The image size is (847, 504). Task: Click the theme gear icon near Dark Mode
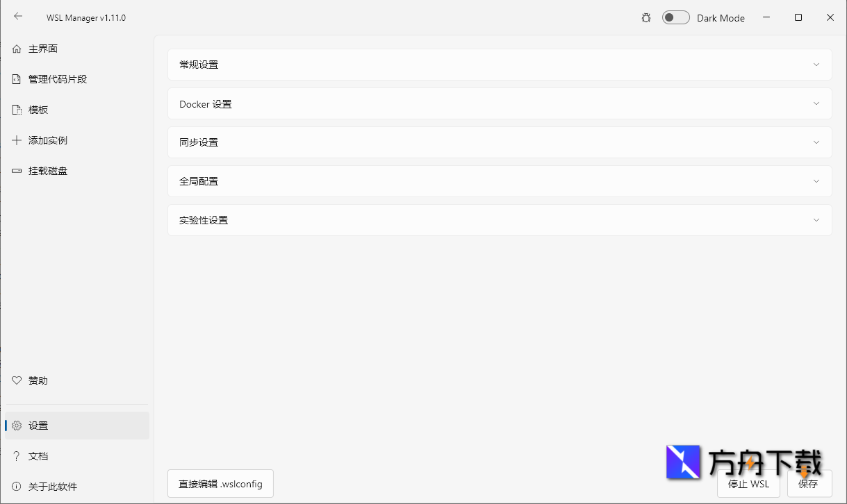pos(645,17)
